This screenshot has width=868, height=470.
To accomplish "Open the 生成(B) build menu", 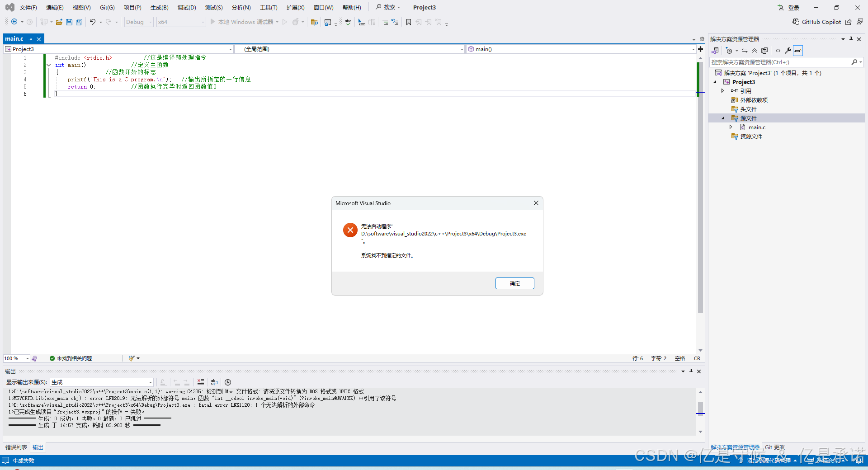I will click(x=159, y=8).
